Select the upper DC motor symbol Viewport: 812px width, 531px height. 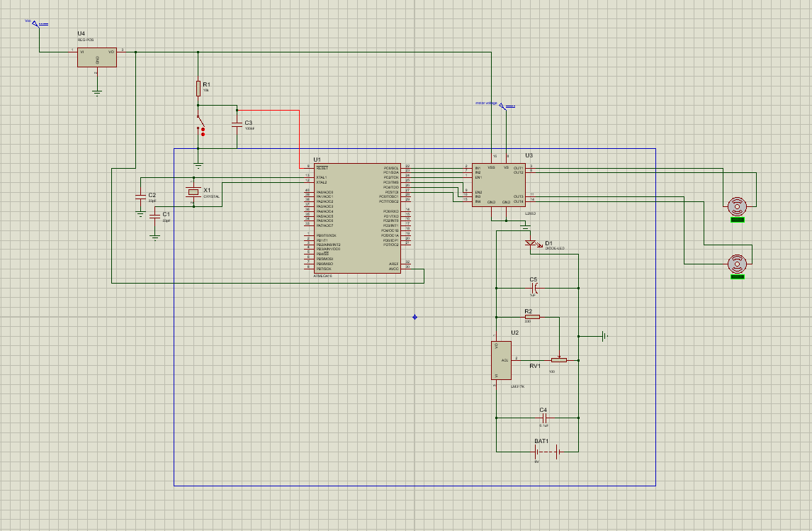737,207
